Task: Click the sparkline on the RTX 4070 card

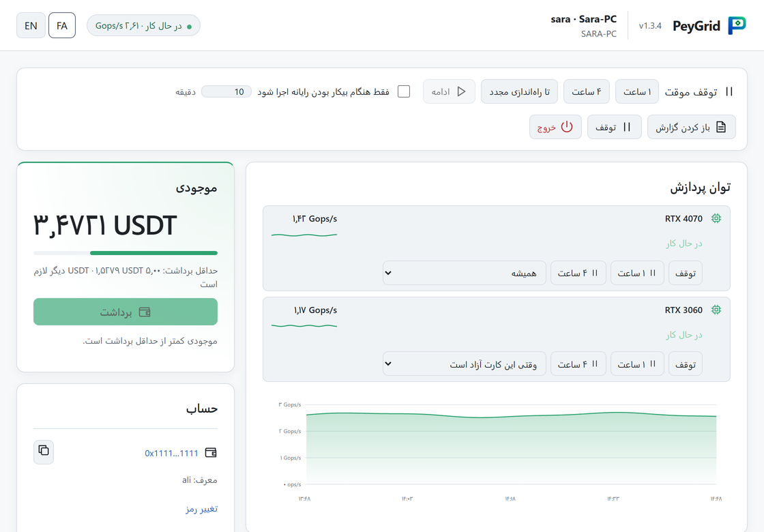Action: [x=304, y=235]
